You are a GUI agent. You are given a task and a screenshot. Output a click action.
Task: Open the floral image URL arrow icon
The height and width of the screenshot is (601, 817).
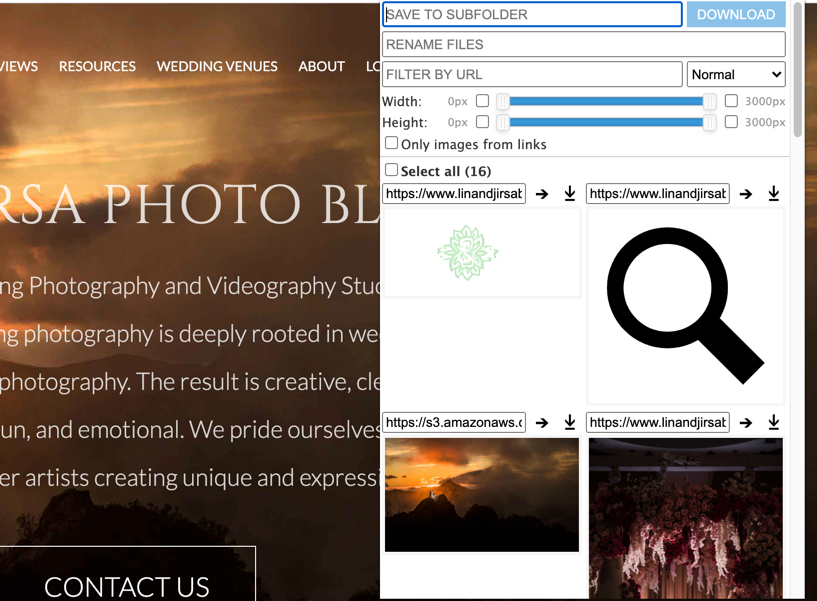point(746,422)
